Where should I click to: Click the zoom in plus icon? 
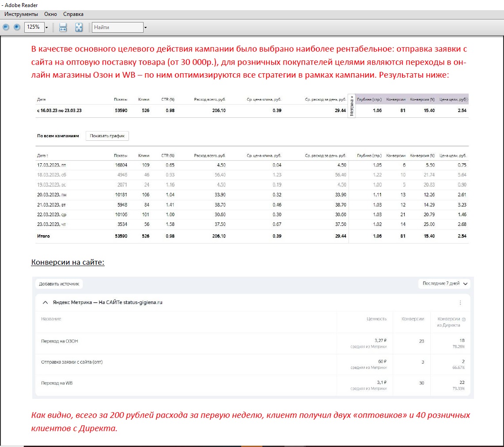(x=17, y=27)
